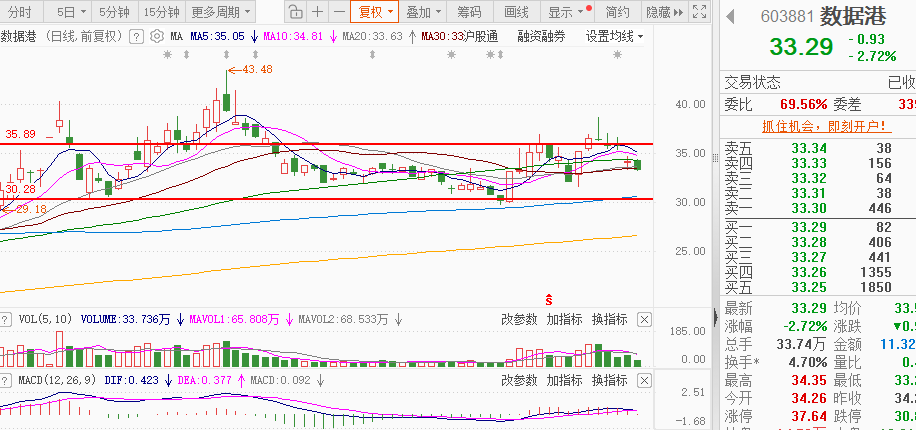Close the MACD indicator panel

[x=643, y=381]
